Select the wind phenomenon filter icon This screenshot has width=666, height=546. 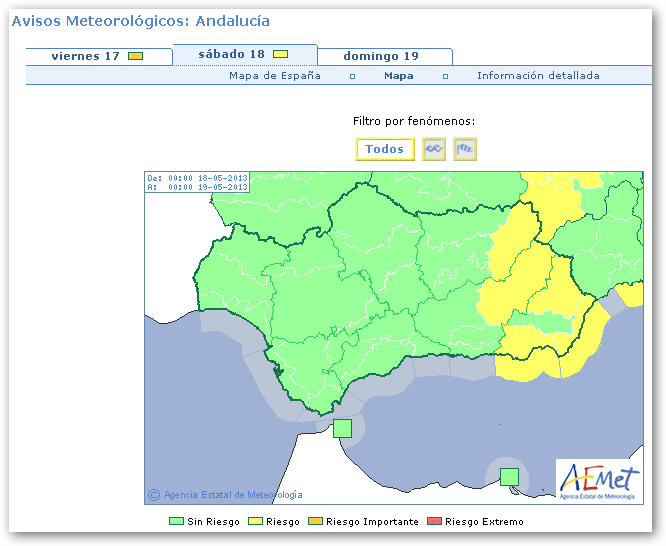click(465, 149)
